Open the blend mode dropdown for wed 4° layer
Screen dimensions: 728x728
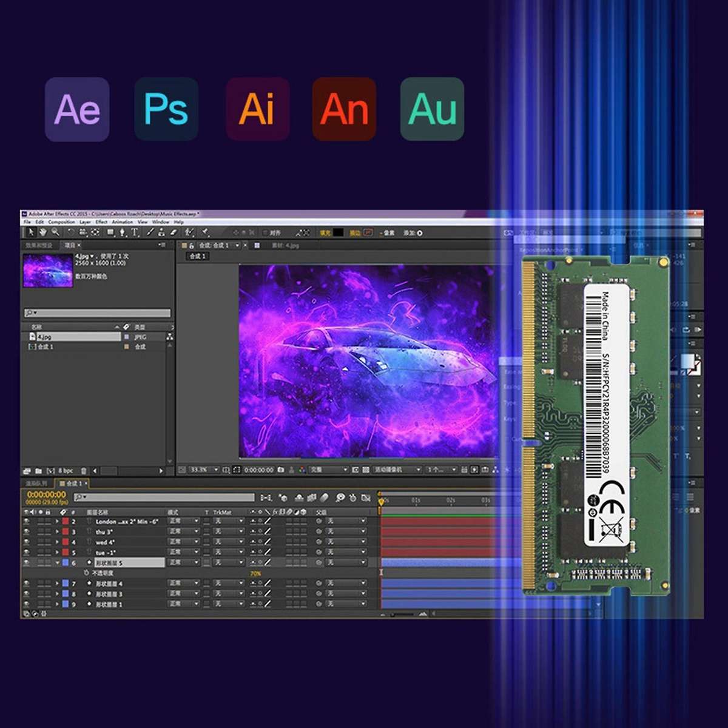184,542
